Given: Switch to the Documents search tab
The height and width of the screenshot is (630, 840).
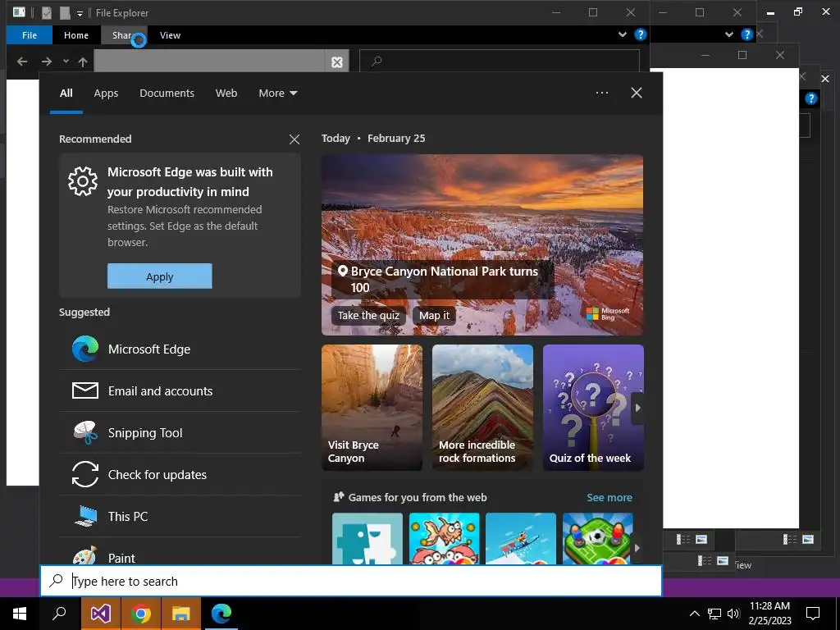Looking at the screenshot, I should [167, 94].
